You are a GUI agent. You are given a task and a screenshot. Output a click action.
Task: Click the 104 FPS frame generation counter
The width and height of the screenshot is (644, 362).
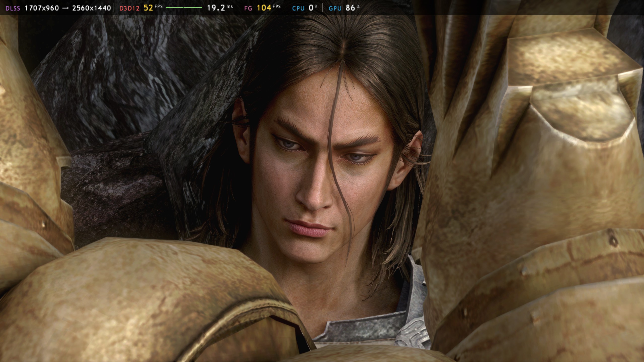coord(269,8)
